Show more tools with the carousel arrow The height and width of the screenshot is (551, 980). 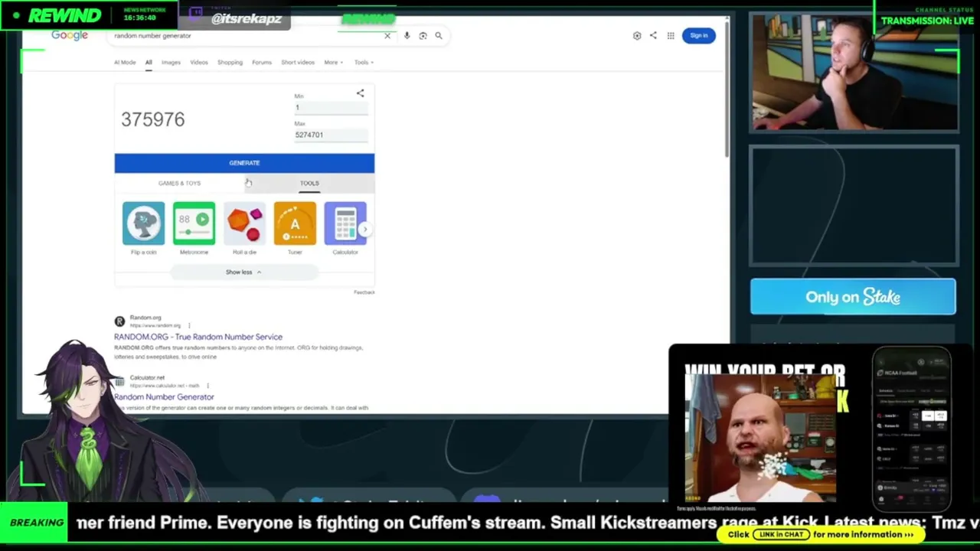click(365, 229)
